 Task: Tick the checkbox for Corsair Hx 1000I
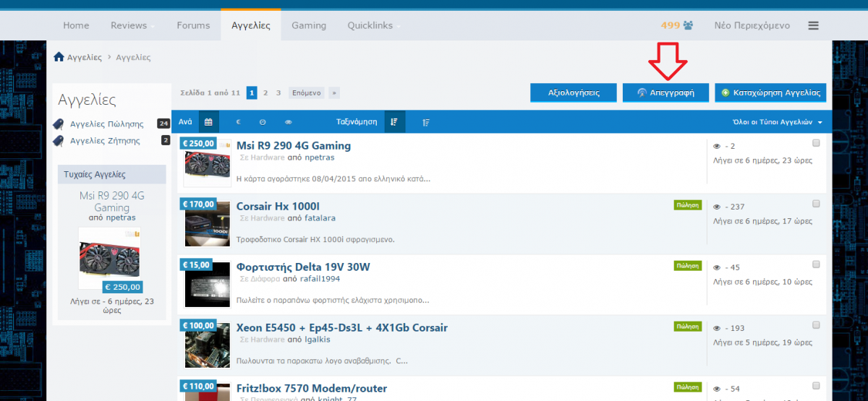(816, 204)
